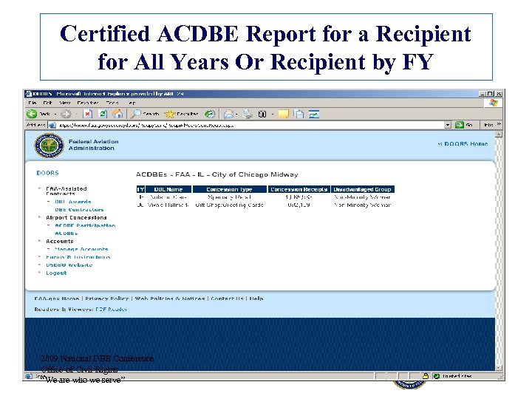
Task: Sort by FY column header
Action: [140, 189]
